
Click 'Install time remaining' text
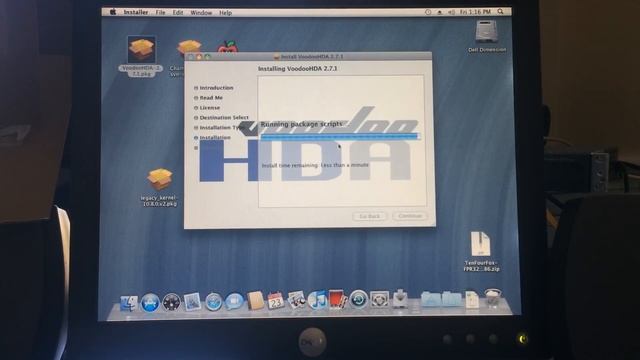coord(315,165)
